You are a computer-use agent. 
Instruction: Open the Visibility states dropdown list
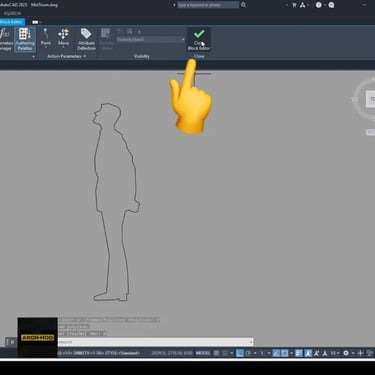151,39
